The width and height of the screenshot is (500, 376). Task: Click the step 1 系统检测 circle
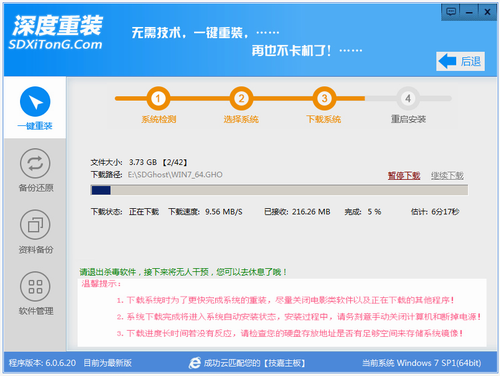coord(158,98)
